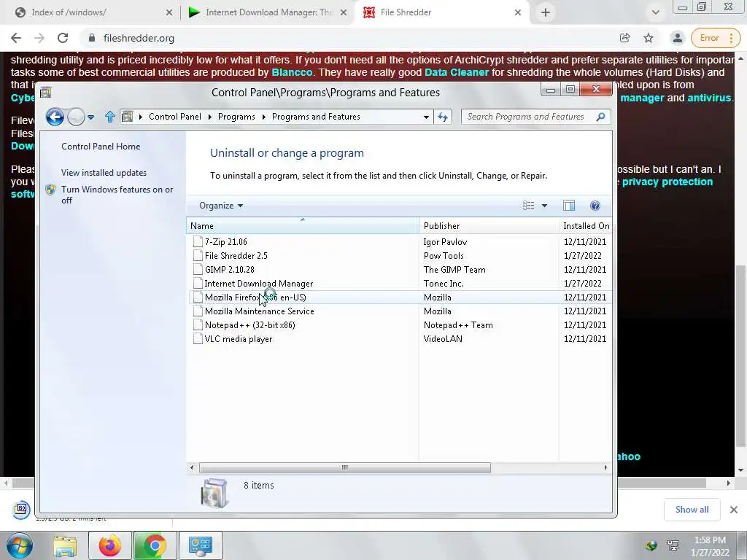The image size is (747, 560).
Task: Sort list by Name column header
Action: pyautogui.click(x=303, y=226)
